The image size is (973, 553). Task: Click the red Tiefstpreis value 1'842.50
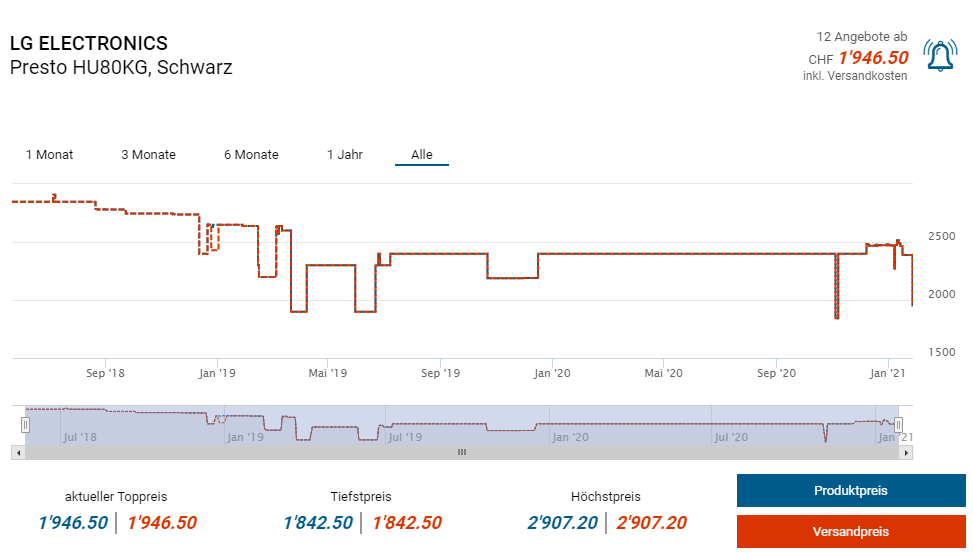coord(407,523)
